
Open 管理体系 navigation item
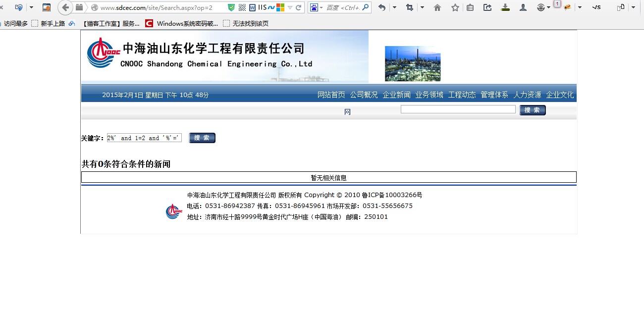tap(494, 95)
